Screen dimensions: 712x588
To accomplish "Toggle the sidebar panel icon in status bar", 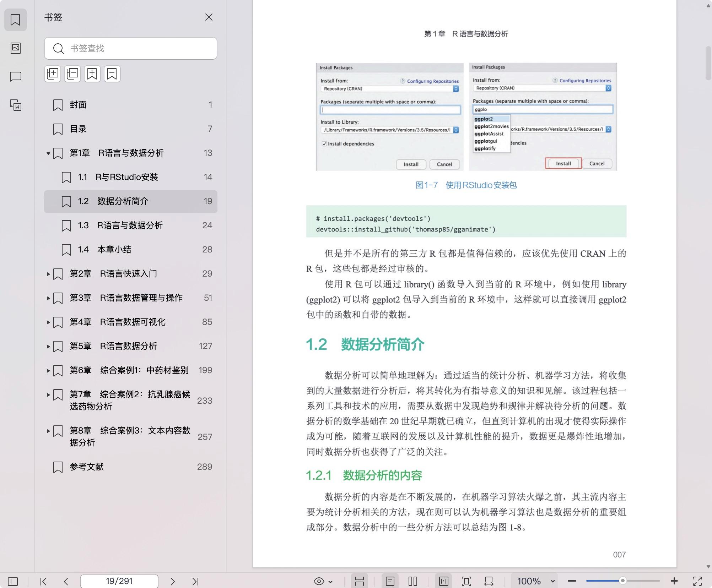I will pyautogui.click(x=13, y=581).
